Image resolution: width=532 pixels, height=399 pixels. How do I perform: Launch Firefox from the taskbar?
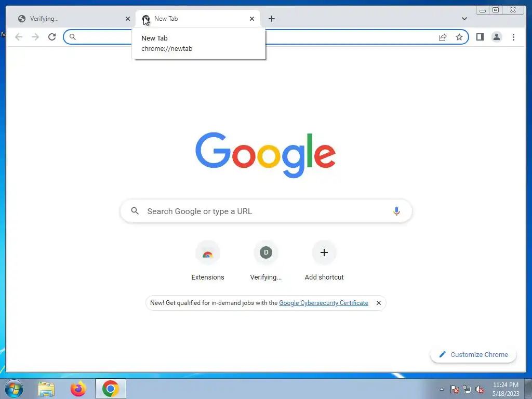(x=78, y=389)
